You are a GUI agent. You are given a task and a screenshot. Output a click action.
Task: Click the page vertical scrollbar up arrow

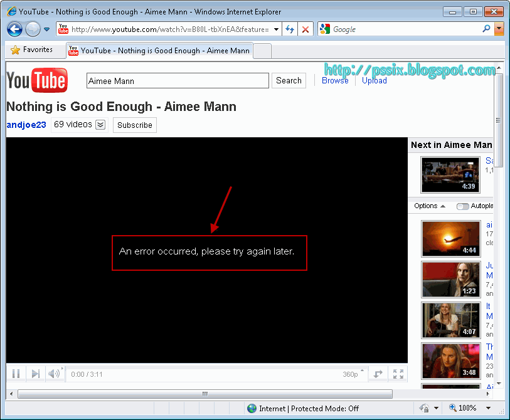pyautogui.click(x=499, y=68)
